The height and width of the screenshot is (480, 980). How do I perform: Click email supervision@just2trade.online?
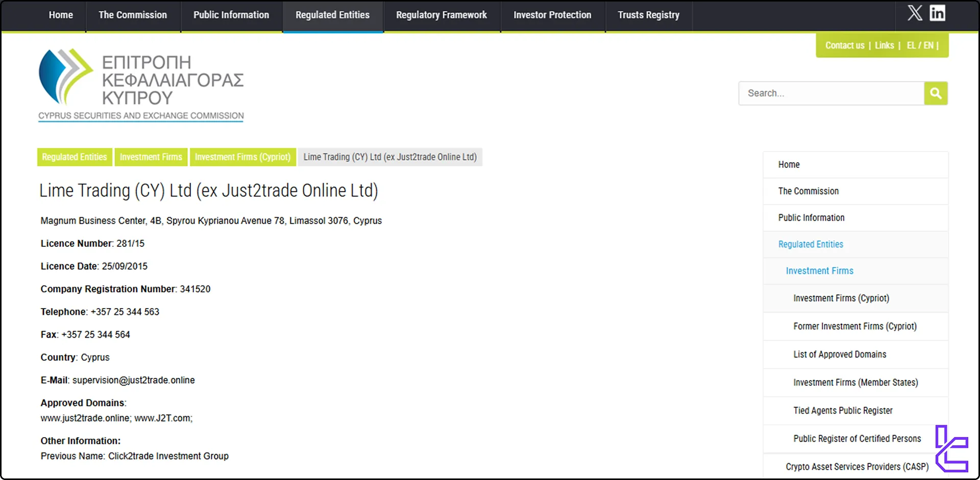pos(134,381)
